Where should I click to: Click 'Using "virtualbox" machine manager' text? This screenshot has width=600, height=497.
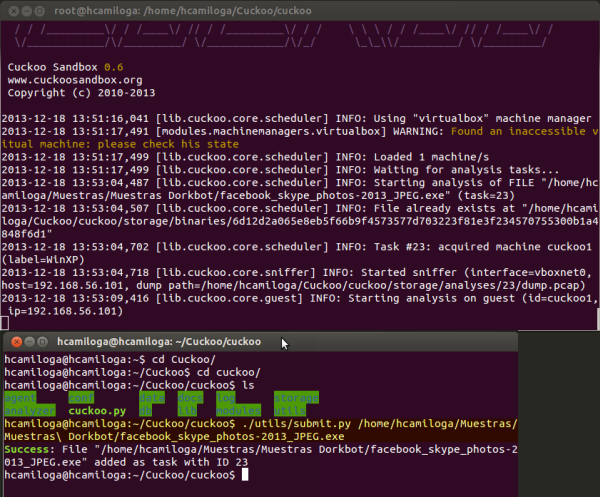[482, 119]
